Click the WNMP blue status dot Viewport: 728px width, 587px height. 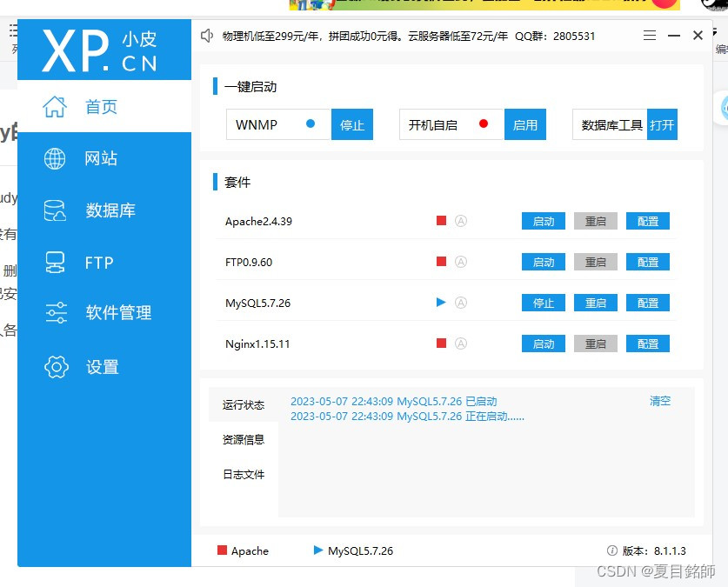tap(311, 123)
